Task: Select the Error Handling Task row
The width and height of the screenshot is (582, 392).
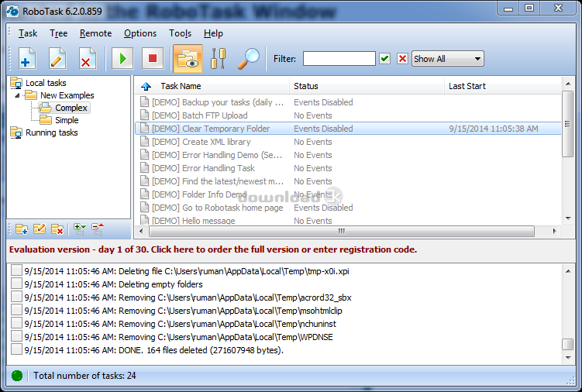Action: tap(348, 168)
